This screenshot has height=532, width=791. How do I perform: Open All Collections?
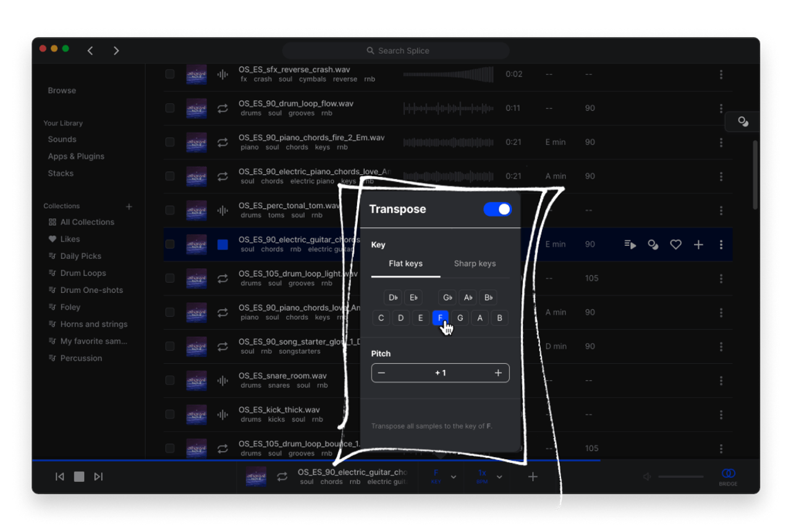coord(82,222)
